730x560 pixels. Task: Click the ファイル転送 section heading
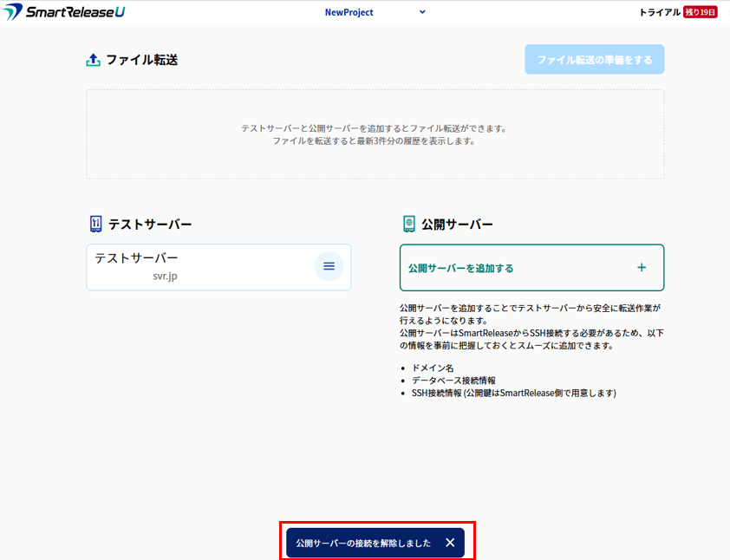(x=141, y=60)
